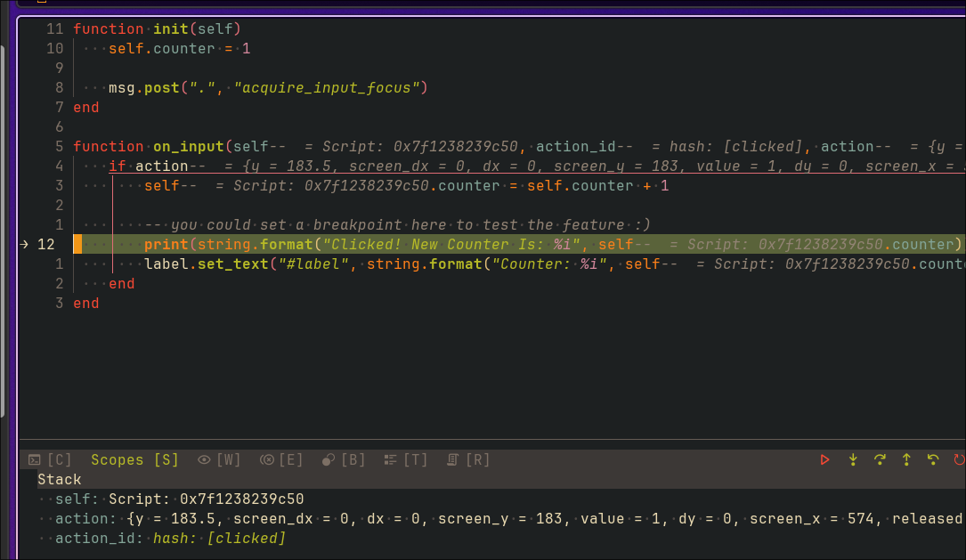Viewport: 966px width, 560px height.
Task: Click the current line arrow marker
Action: [x=25, y=245]
